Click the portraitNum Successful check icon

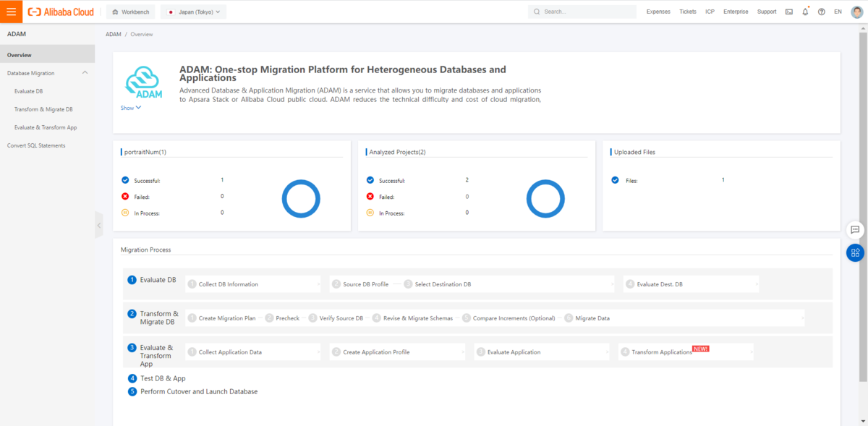(125, 179)
